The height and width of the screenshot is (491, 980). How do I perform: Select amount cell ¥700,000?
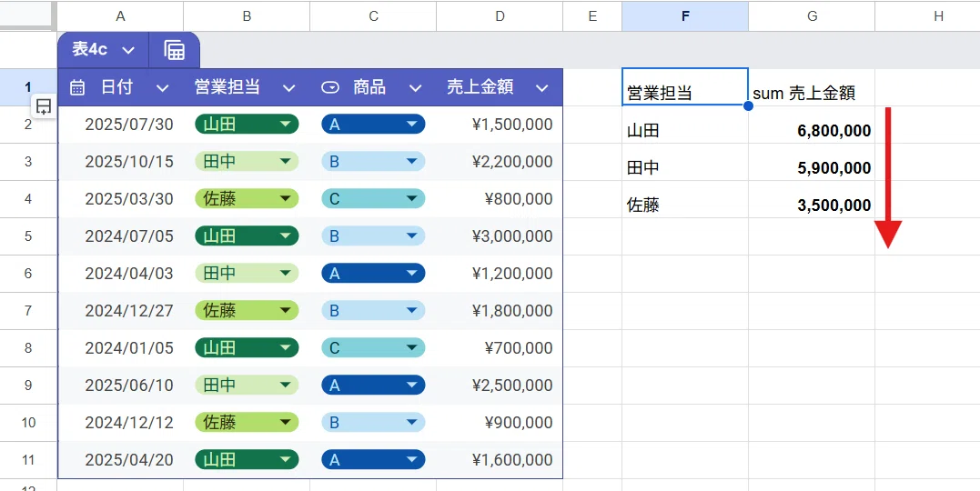click(x=500, y=348)
